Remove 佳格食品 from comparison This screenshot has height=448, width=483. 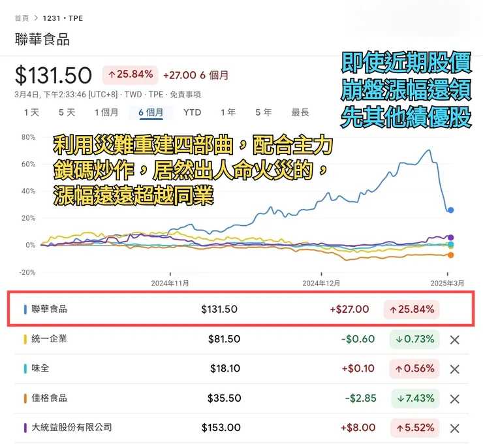point(455,399)
